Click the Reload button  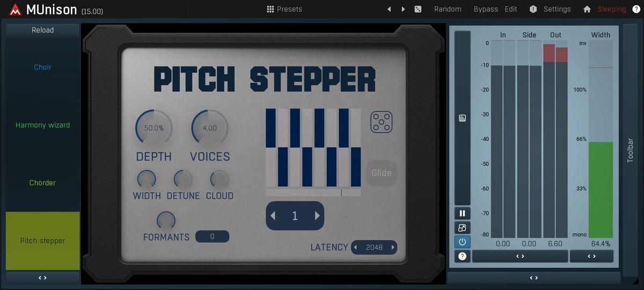point(43,30)
